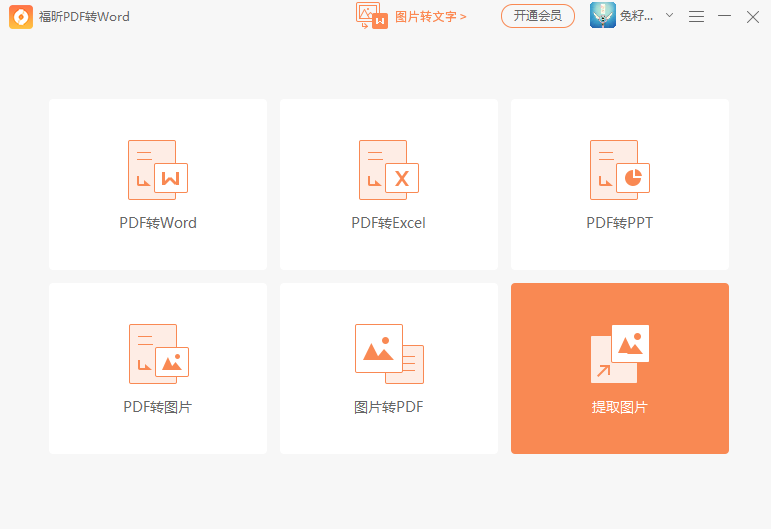Click the PDF转PPT text label

click(x=619, y=223)
